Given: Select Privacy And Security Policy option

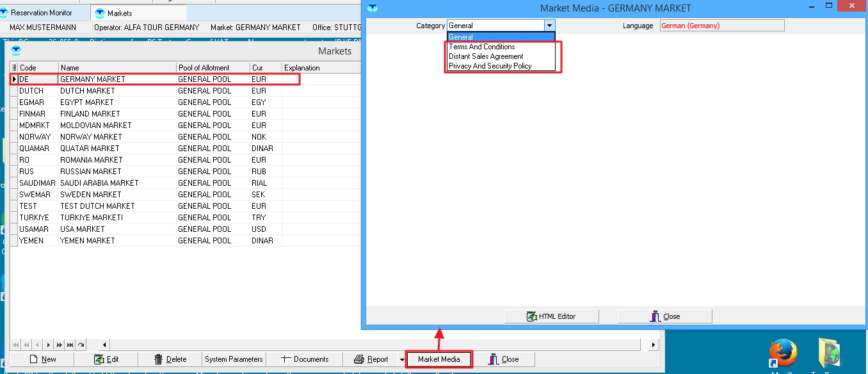Looking at the screenshot, I should (490, 66).
